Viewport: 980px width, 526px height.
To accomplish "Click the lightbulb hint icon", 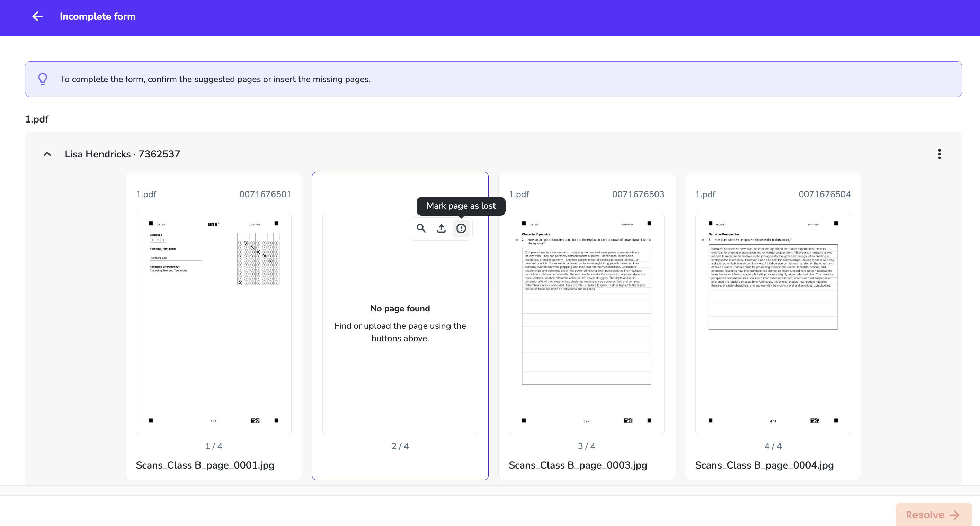I will pyautogui.click(x=43, y=79).
